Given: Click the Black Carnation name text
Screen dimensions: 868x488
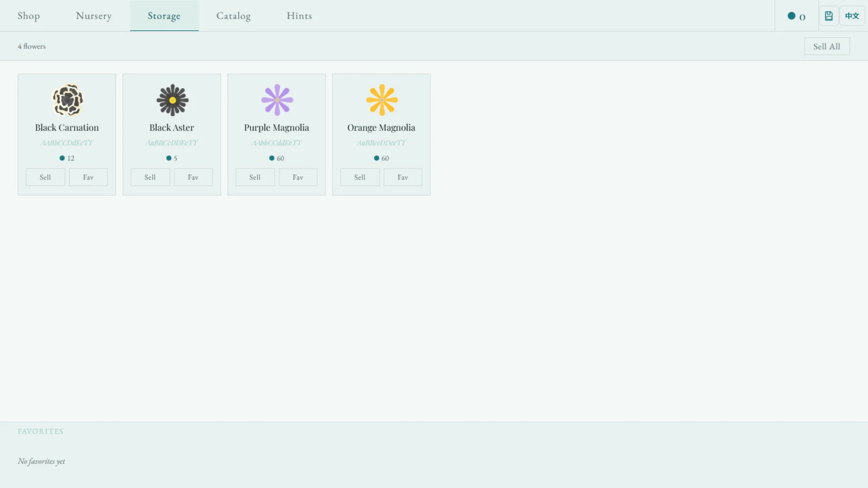Looking at the screenshot, I should [x=67, y=127].
